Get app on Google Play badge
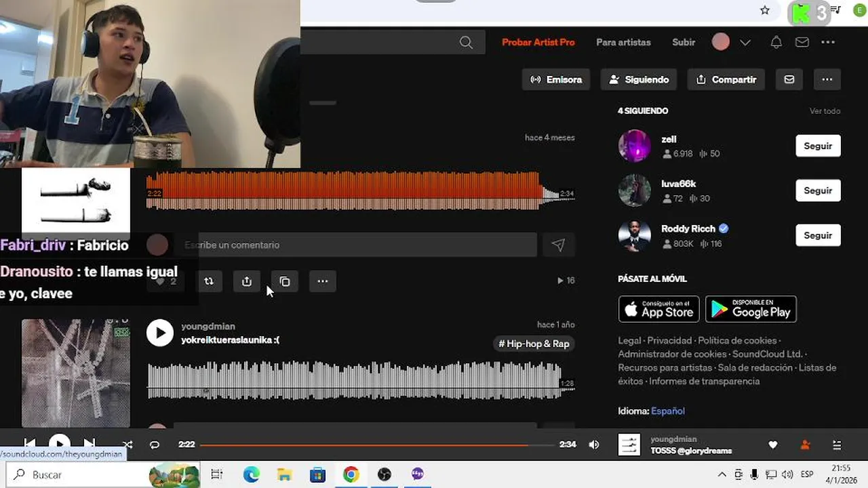This screenshot has height=488, width=868. (751, 309)
